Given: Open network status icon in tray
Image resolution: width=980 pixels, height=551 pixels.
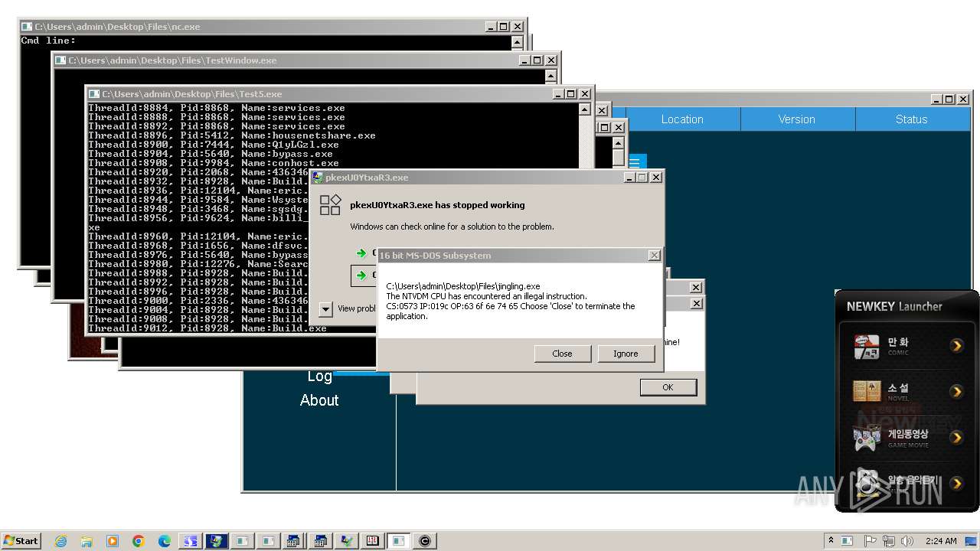Looking at the screenshot, I should pyautogui.click(x=890, y=541).
